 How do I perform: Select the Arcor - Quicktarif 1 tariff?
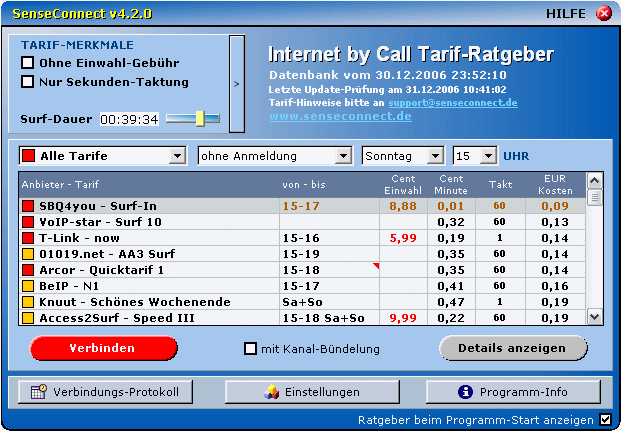point(302,270)
